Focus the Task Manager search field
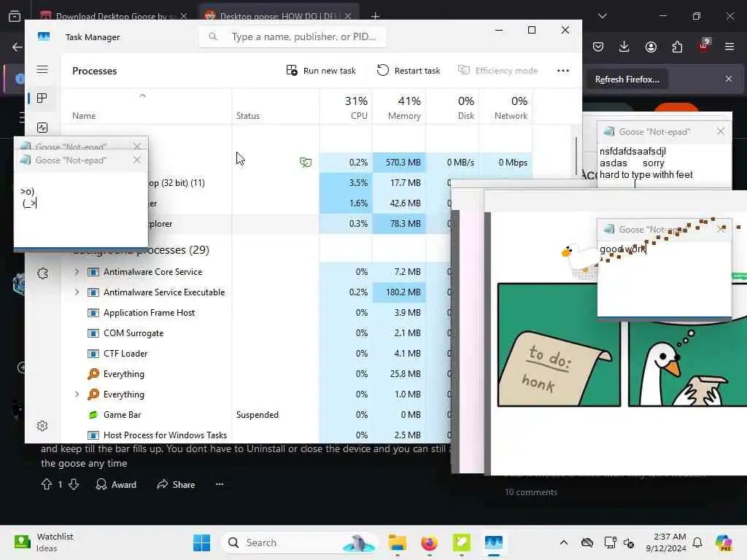Screen dimensions: 747x560 [293, 36]
